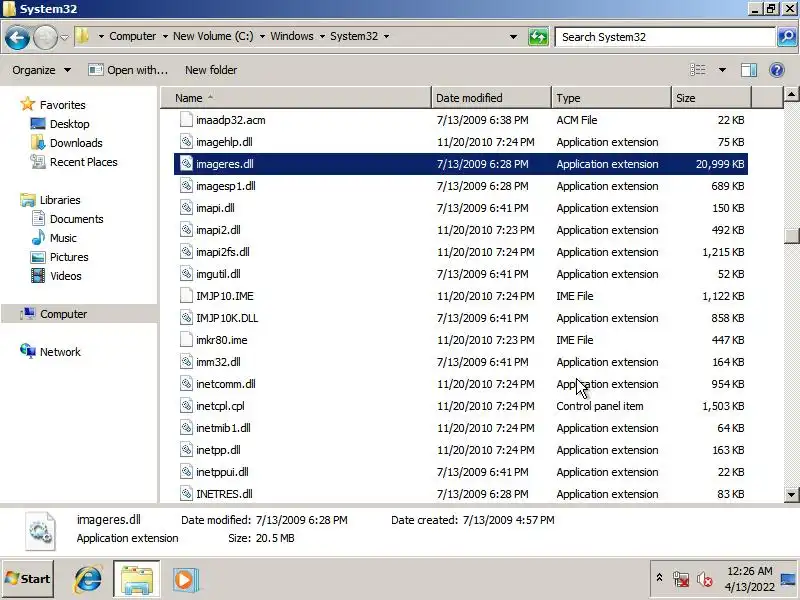The height and width of the screenshot is (600, 800).
Task: Click the magnifier search icon
Action: pos(787,37)
